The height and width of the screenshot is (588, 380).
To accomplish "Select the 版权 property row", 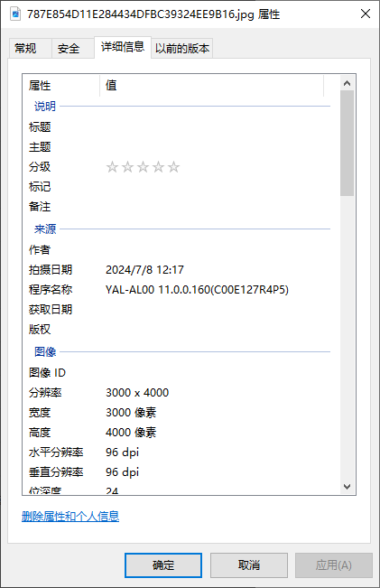I will point(180,330).
